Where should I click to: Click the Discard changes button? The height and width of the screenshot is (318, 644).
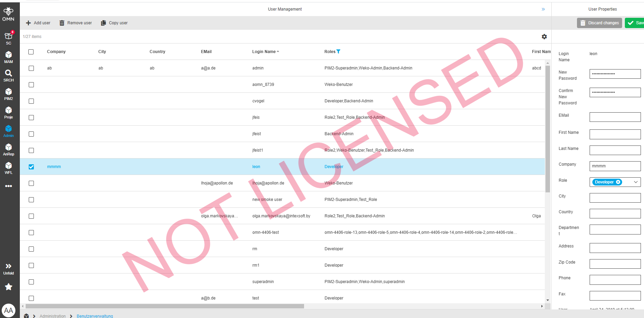[599, 23]
